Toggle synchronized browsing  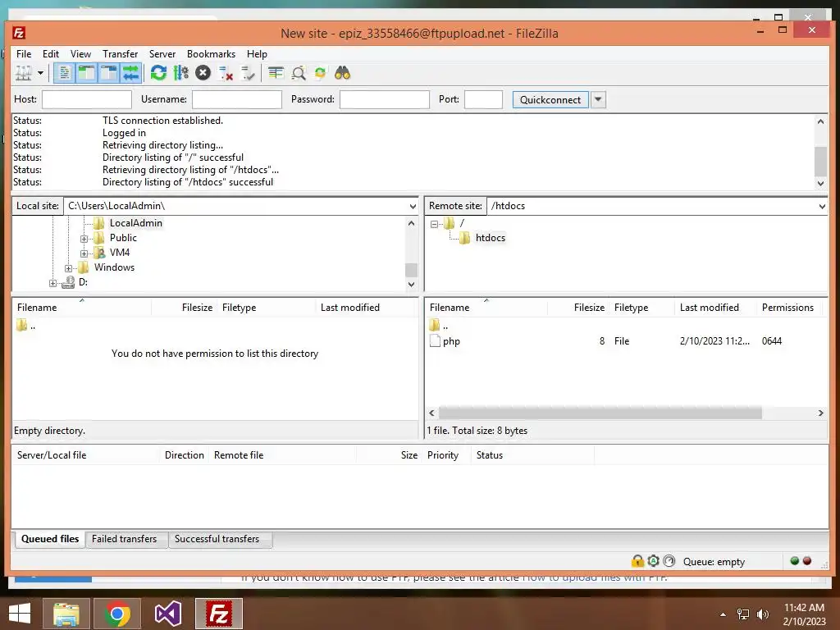point(321,73)
